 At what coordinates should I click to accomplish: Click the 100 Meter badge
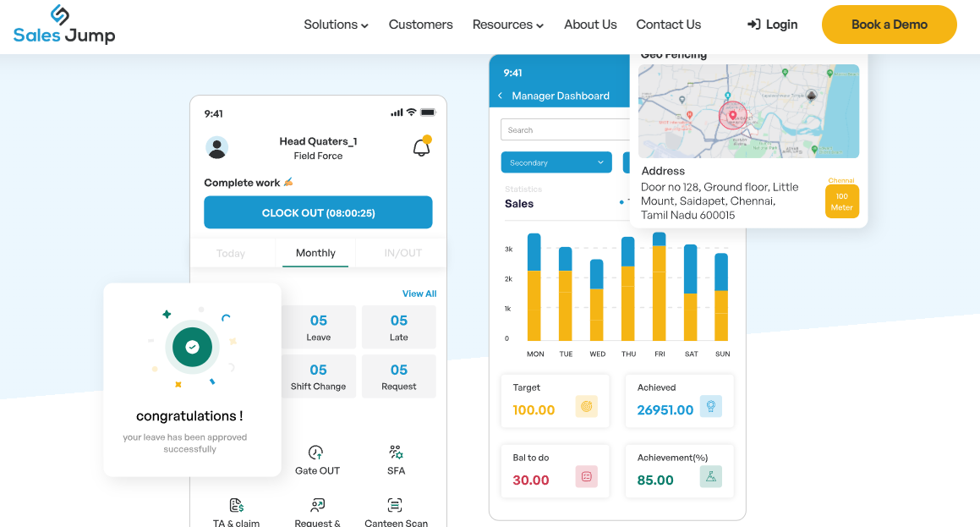(x=842, y=201)
